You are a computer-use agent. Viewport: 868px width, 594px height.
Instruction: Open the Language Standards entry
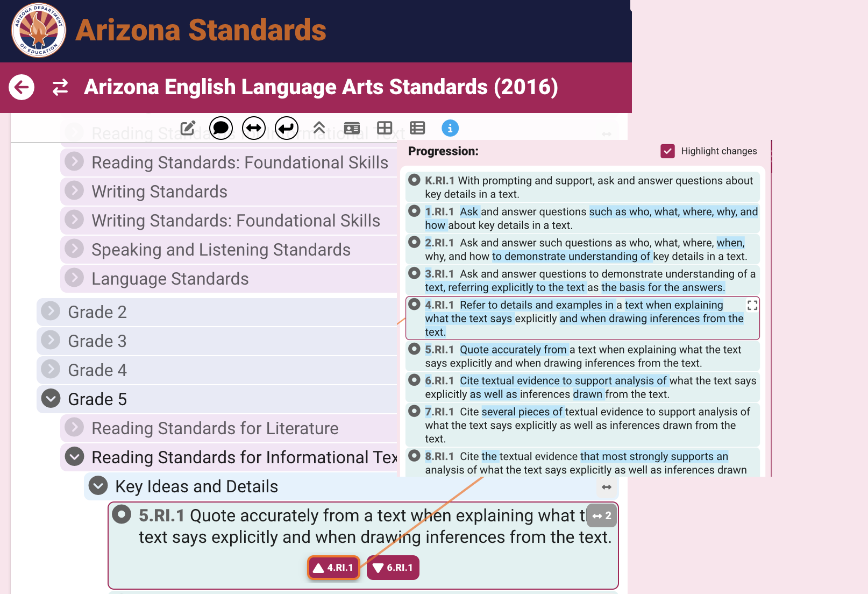[74, 278]
